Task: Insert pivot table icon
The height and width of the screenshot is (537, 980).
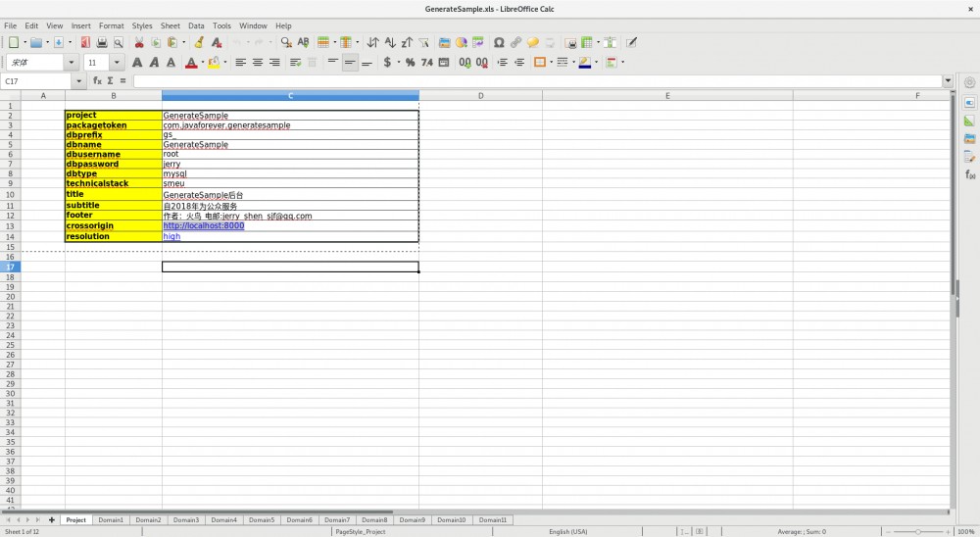Action: (478, 42)
